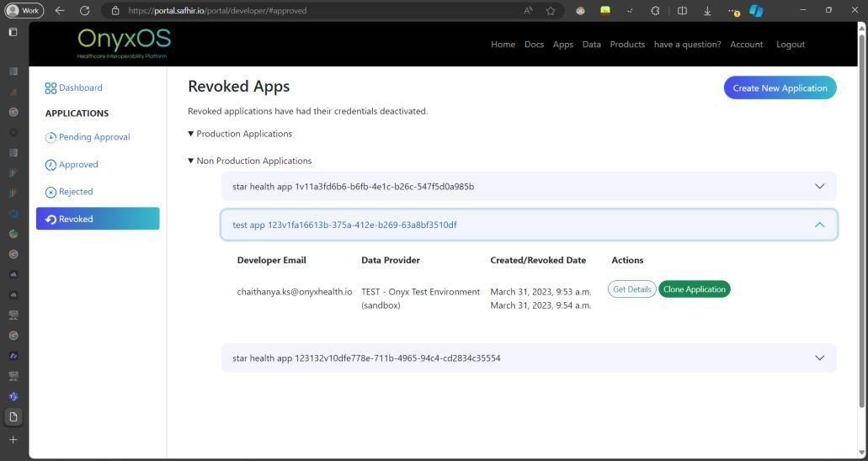Toggle browser split screen view
The height and width of the screenshot is (461, 868).
(x=682, y=11)
